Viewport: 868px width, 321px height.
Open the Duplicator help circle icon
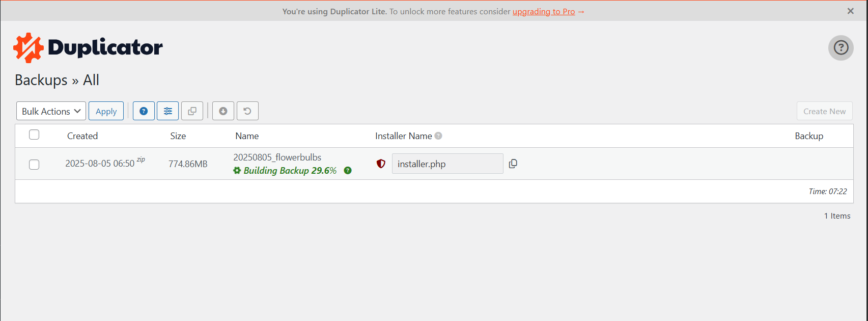pos(841,48)
